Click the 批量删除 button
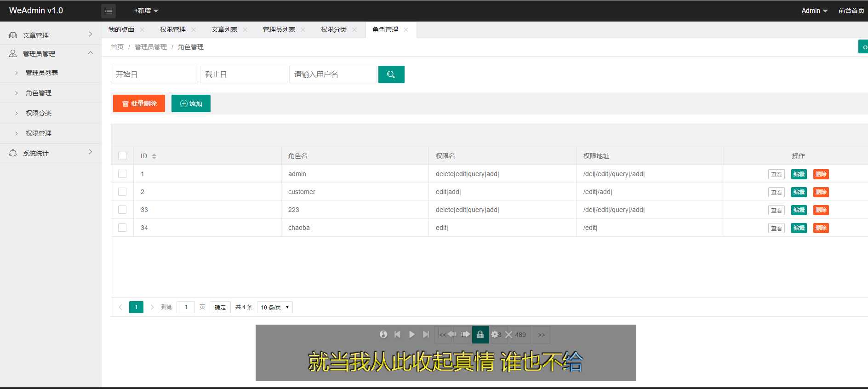The height and width of the screenshot is (389, 868). [139, 103]
